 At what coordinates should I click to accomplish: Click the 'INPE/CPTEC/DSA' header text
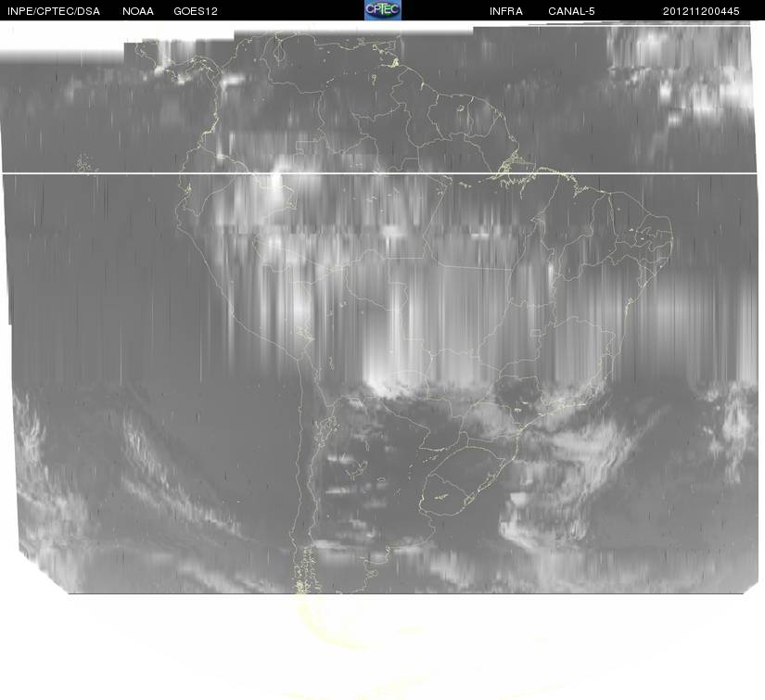pos(54,11)
